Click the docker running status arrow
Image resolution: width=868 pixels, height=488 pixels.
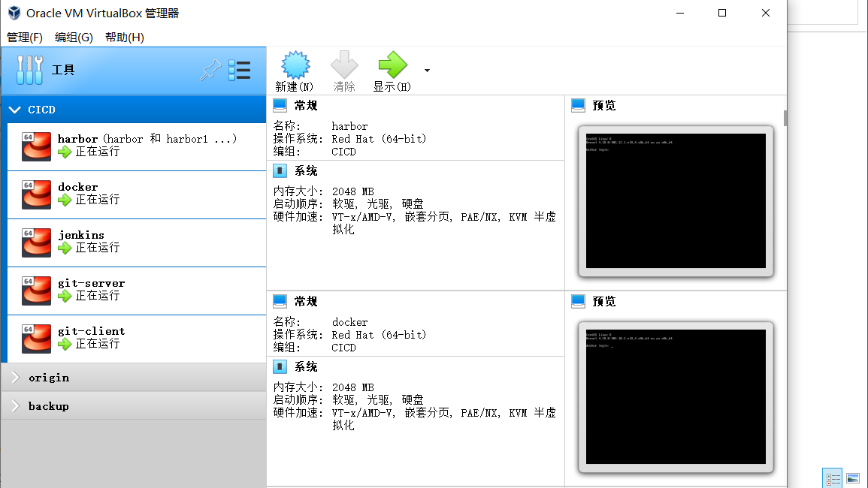(65, 200)
